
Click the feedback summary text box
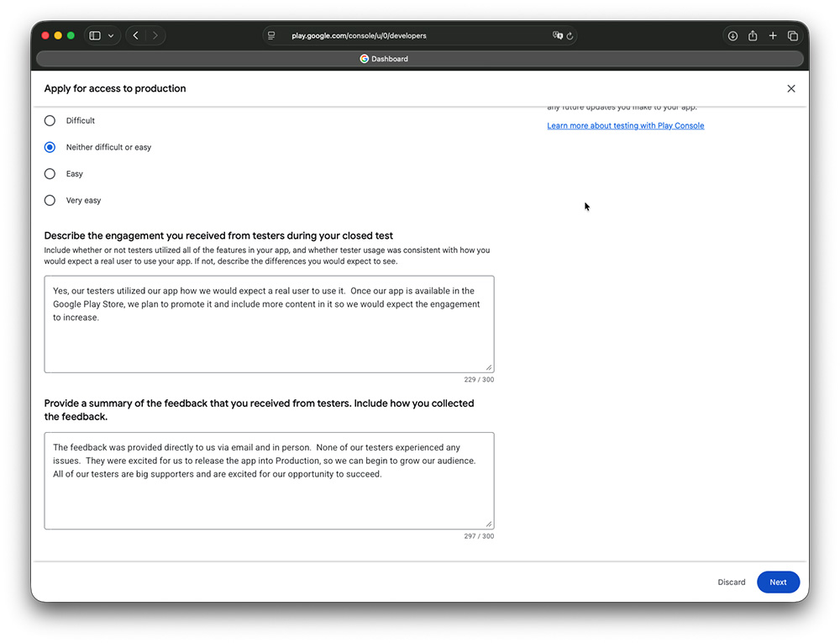(269, 481)
